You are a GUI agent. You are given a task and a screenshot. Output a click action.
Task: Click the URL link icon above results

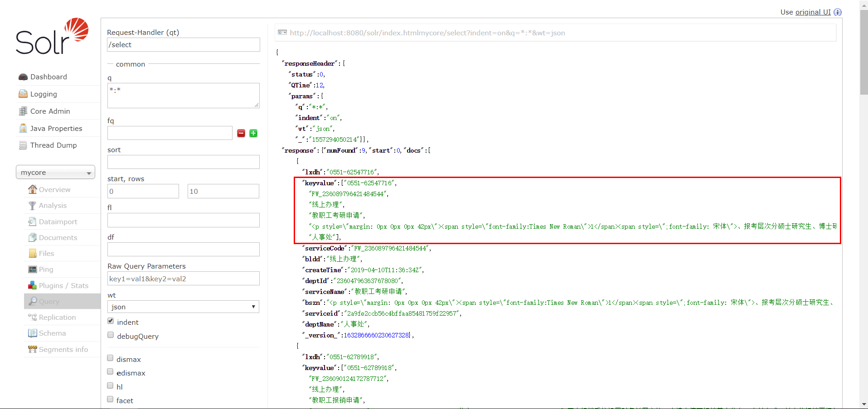pos(282,33)
